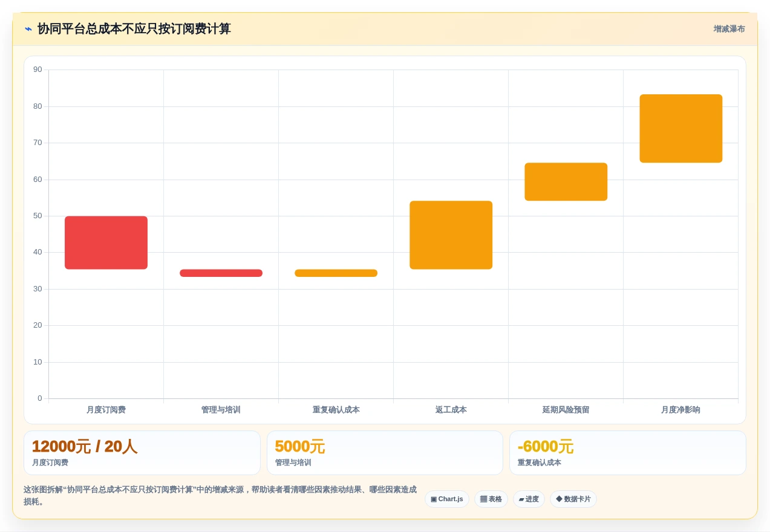Viewport: 770px width, 532px height.
Task: Click the description paragraph starting 这张图拆解
Action: pos(220,496)
